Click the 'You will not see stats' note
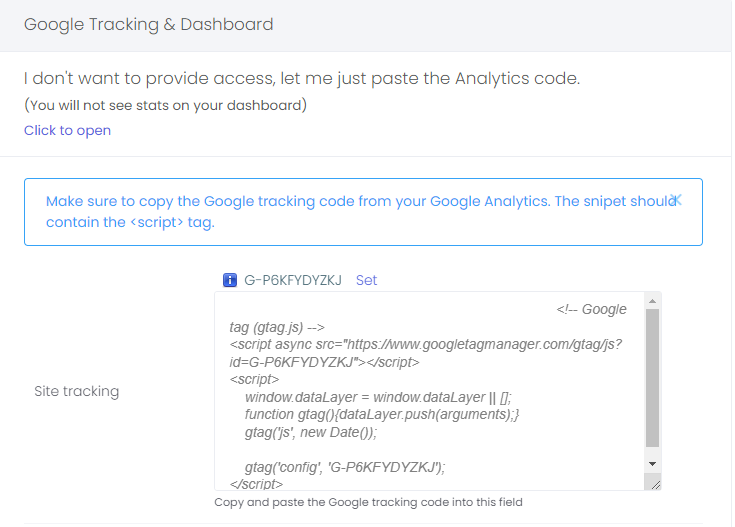 [165, 104]
